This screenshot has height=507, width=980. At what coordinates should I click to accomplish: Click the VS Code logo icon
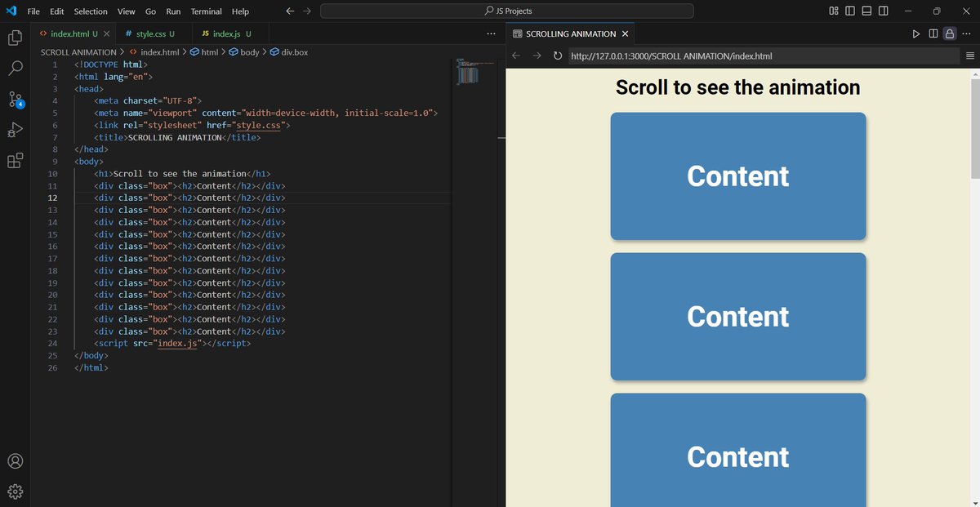(x=11, y=11)
